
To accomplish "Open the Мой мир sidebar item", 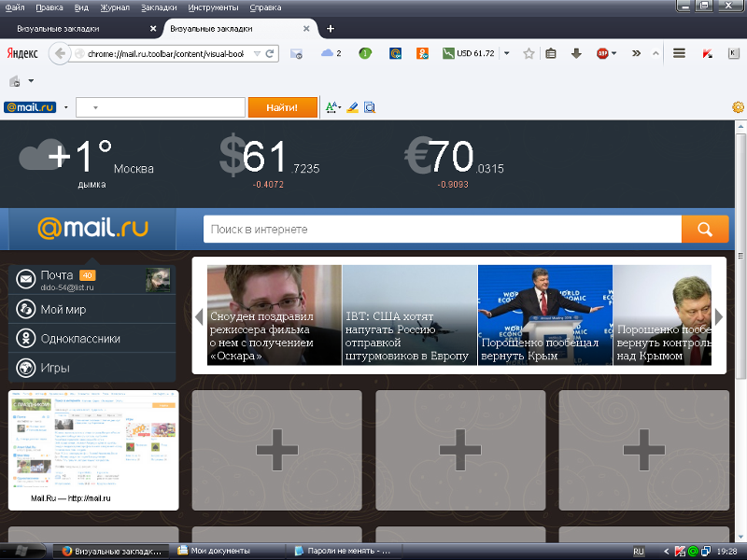I will tap(92, 310).
